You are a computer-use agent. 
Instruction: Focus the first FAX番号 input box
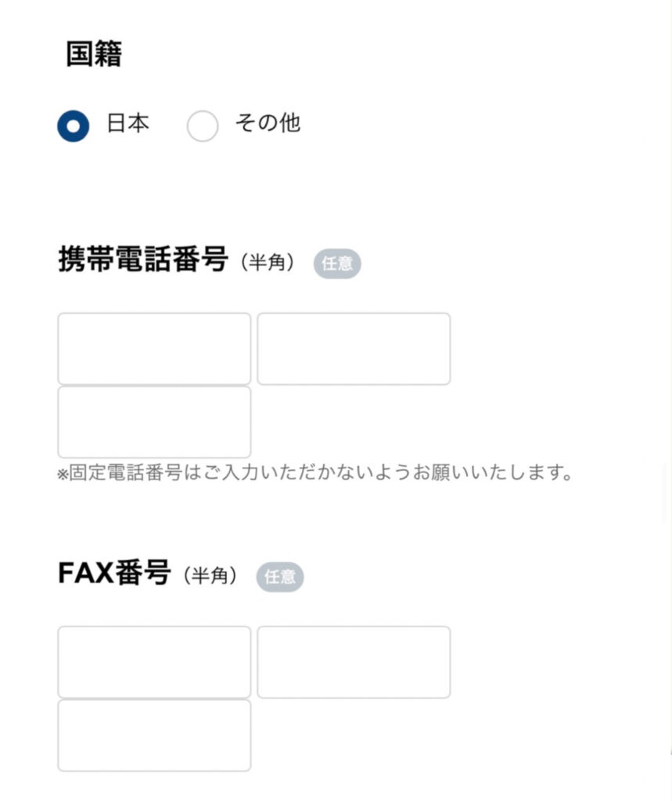point(154,662)
